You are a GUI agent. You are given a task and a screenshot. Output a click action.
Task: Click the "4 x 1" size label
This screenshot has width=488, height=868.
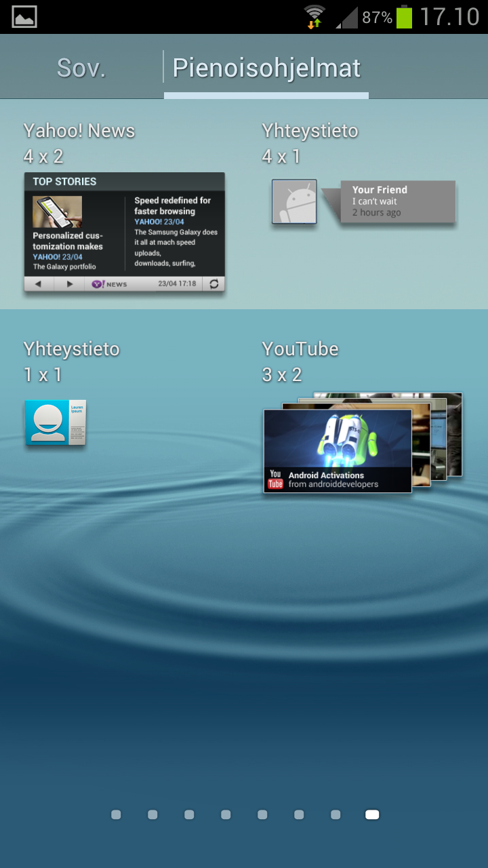coord(281,157)
